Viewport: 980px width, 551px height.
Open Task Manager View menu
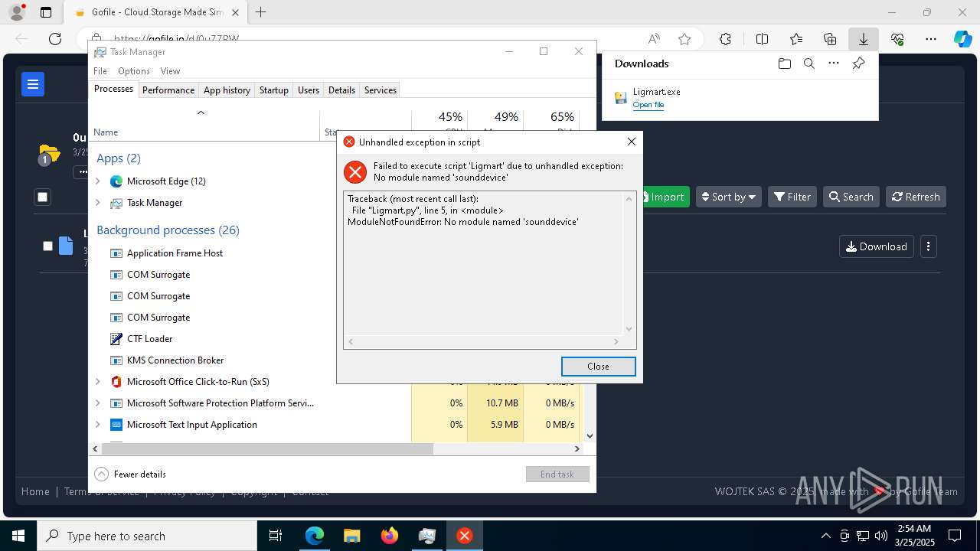pyautogui.click(x=170, y=71)
